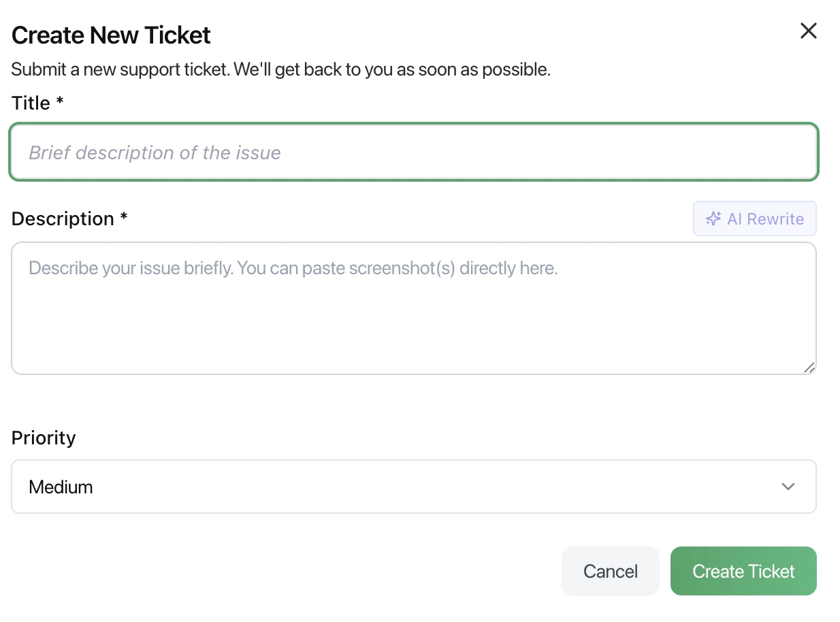Click the Description box resize grip
This screenshot has height=622, width=840.
(809, 367)
